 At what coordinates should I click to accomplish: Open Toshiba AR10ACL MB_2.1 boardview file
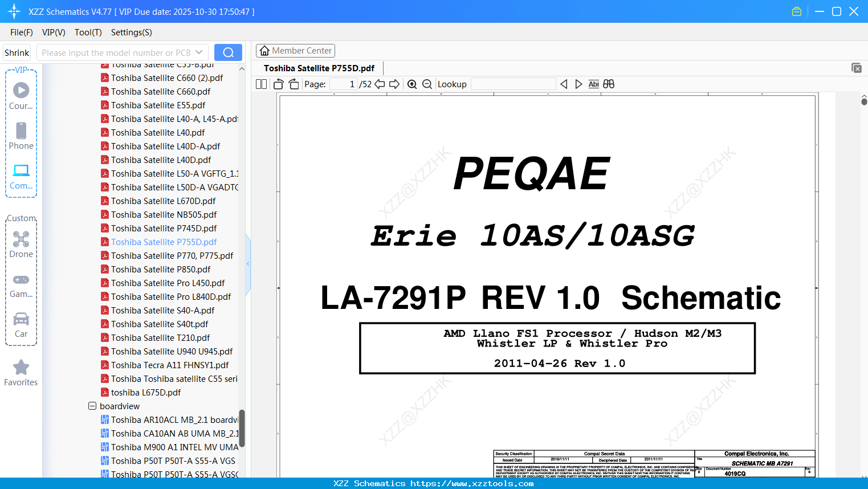click(x=170, y=420)
